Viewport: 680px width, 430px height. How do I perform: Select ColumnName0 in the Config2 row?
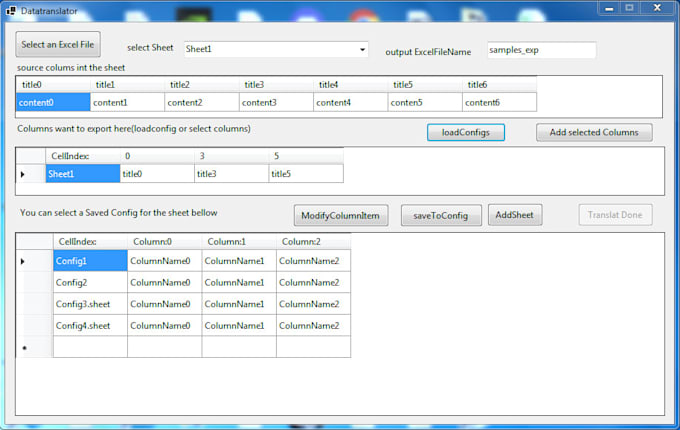pos(164,283)
